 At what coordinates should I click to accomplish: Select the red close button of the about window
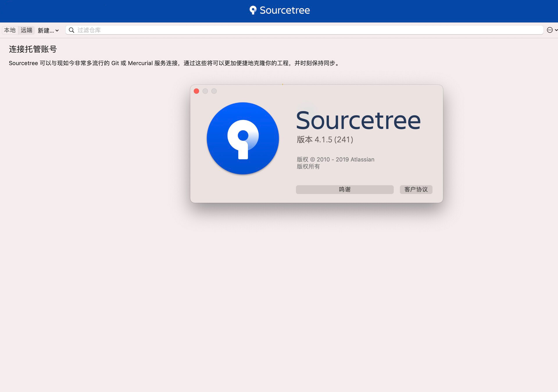tap(196, 91)
